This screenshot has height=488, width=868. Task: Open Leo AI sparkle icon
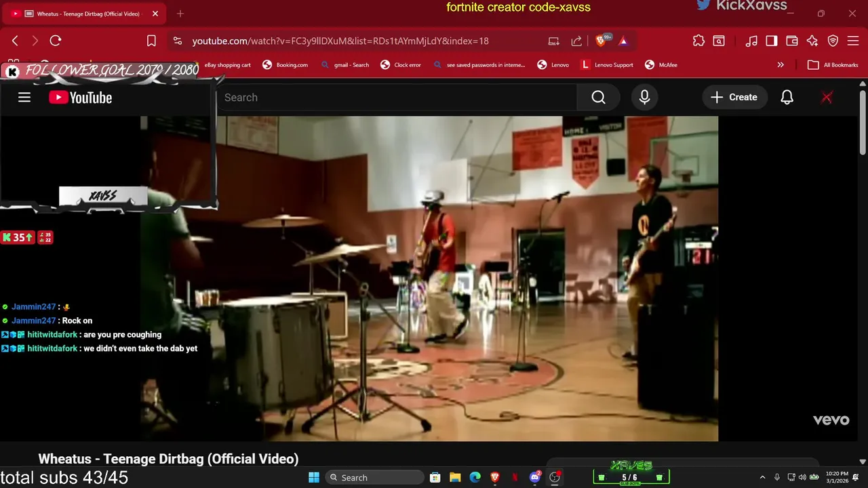click(x=812, y=41)
